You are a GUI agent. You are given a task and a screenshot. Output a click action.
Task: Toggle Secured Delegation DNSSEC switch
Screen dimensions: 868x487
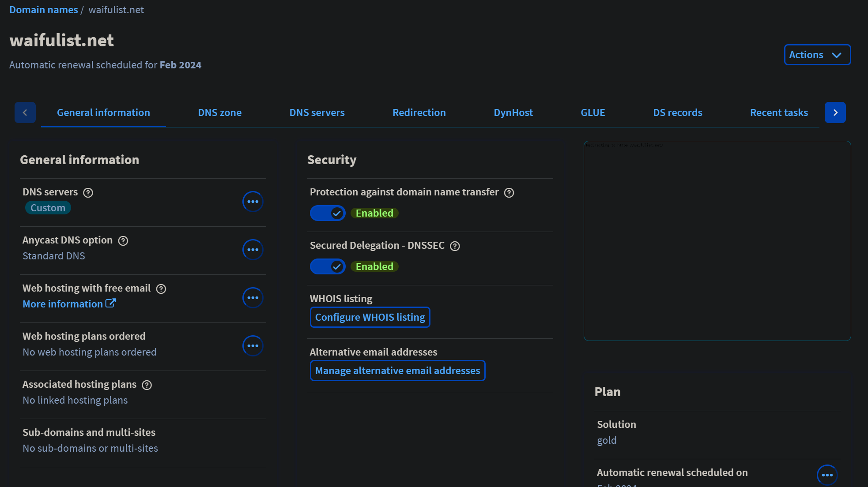pos(328,267)
